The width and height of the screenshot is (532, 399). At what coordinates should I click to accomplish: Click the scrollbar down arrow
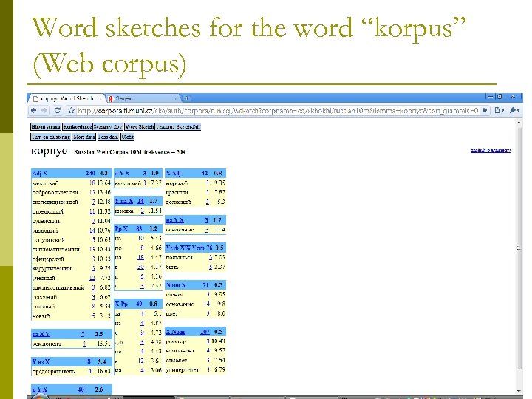coord(519,391)
